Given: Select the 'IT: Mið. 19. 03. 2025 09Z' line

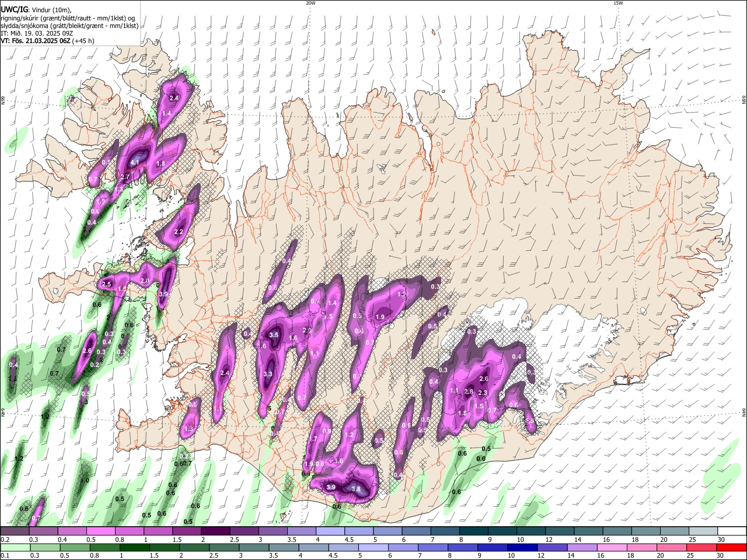Looking at the screenshot, I should [37, 33].
